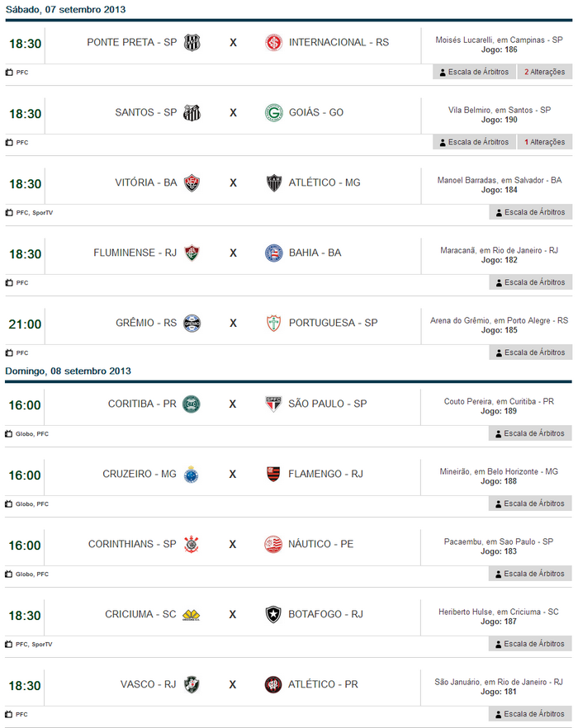Click the Vasco club crest
Image resolution: width=578 pixels, height=728 pixels.
point(192,684)
